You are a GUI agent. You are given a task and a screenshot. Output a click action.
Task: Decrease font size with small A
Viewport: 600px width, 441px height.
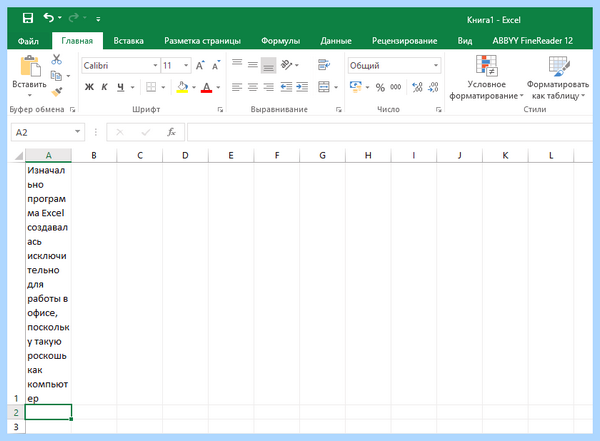[x=216, y=65]
